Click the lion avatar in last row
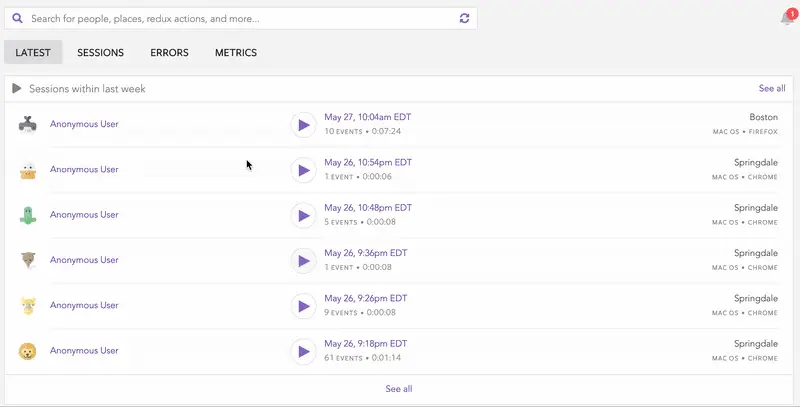 click(x=28, y=351)
